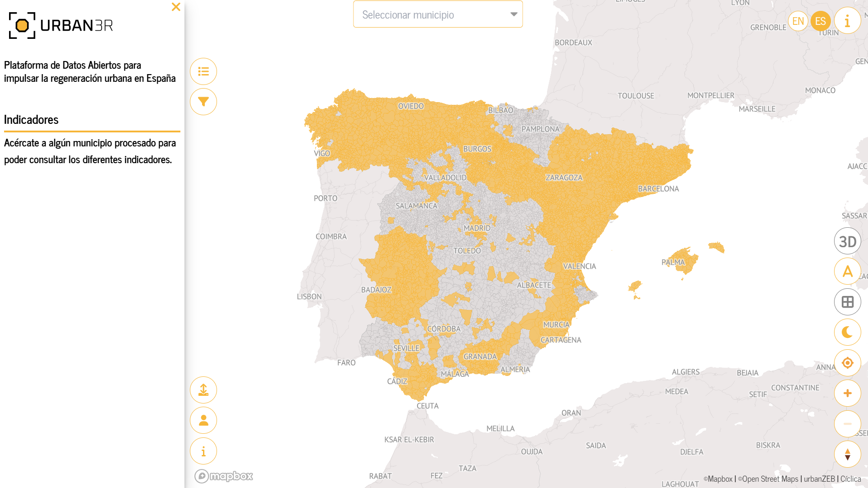Click the VALENCIA label on map
The height and width of the screenshot is (488, 868).
[580, 267]
